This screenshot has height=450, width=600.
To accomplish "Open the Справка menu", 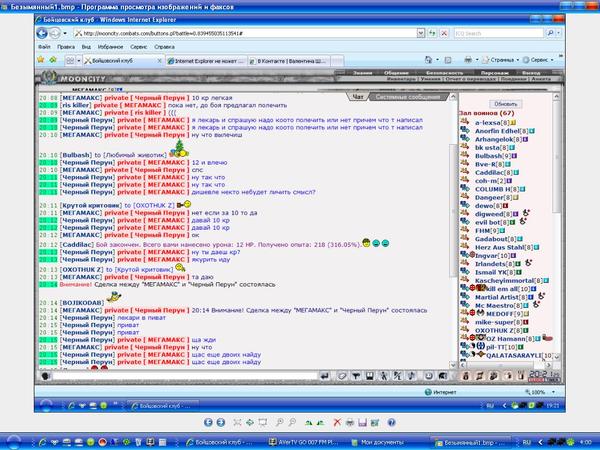I will point(164,47).
